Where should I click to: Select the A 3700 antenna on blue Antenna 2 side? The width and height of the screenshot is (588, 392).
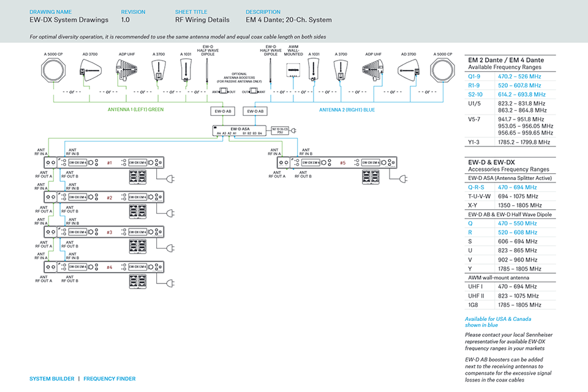click(x=341, y=70)
